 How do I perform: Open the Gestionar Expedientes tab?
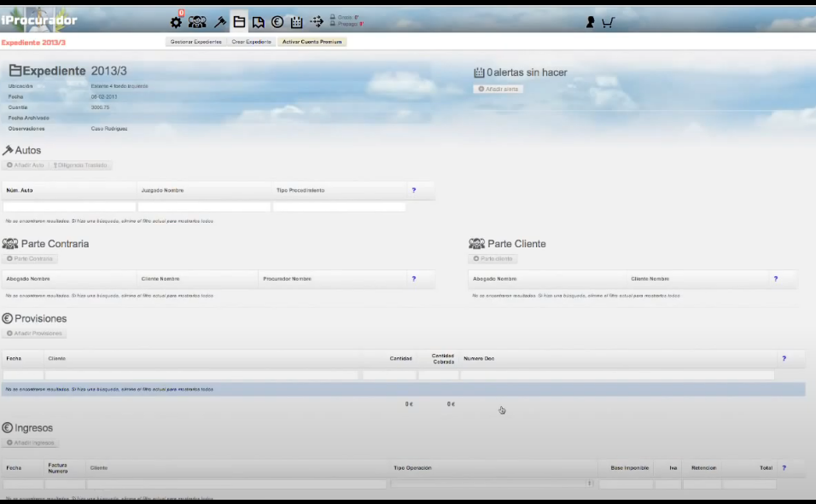click(x=195, y=42)
